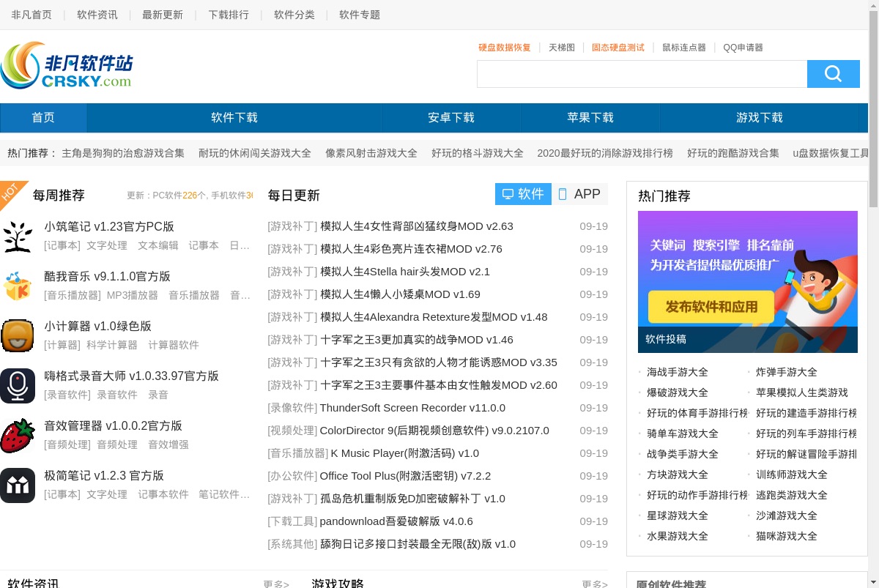
Task: Click the 软件投稿 promotional banner image
Action: pyautogui.click(x=748, y=282)
